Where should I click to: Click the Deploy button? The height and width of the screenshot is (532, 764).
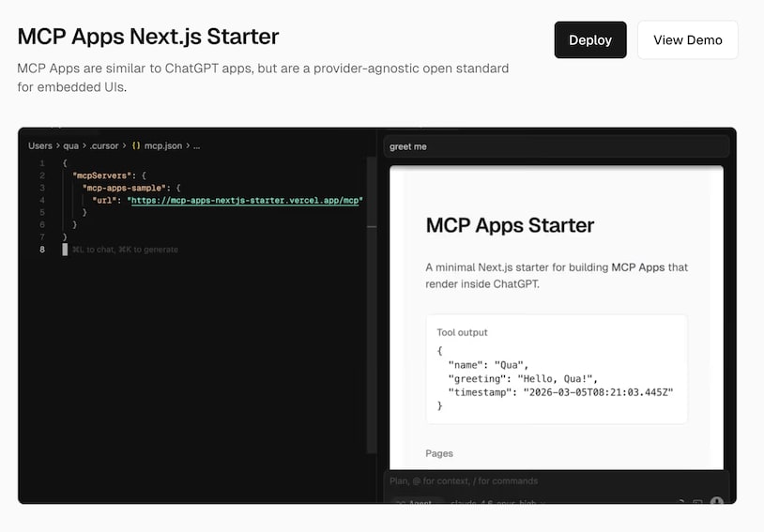tap(590, 40)
